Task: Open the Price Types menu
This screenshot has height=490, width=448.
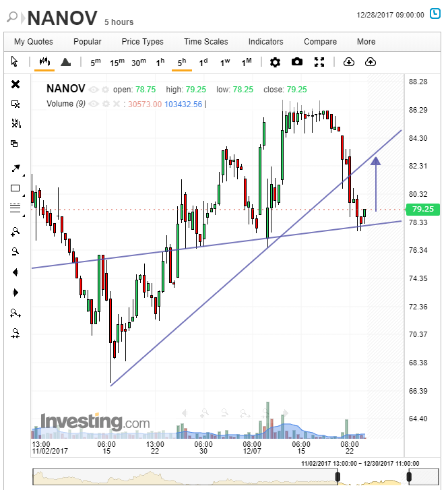Action: 142,42
